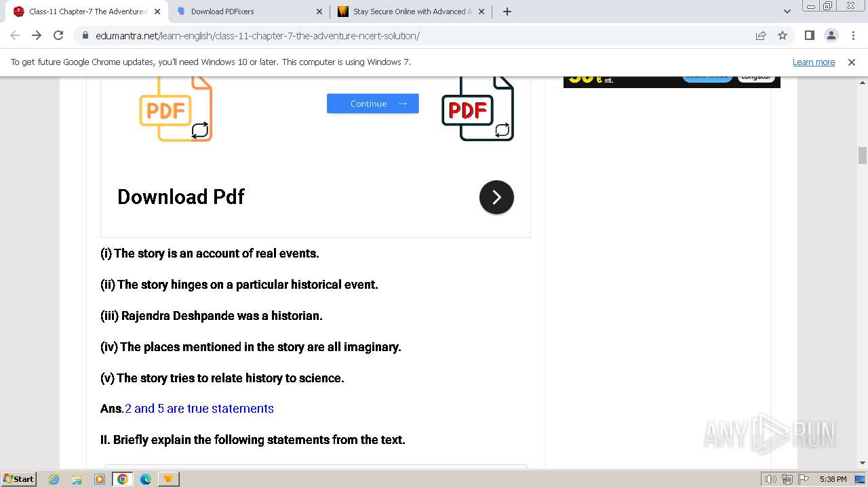Select statement 'story hinges on a particular historical event'
Screen dimensions: 868x488
pyautogui.click(x=239, y=285)
